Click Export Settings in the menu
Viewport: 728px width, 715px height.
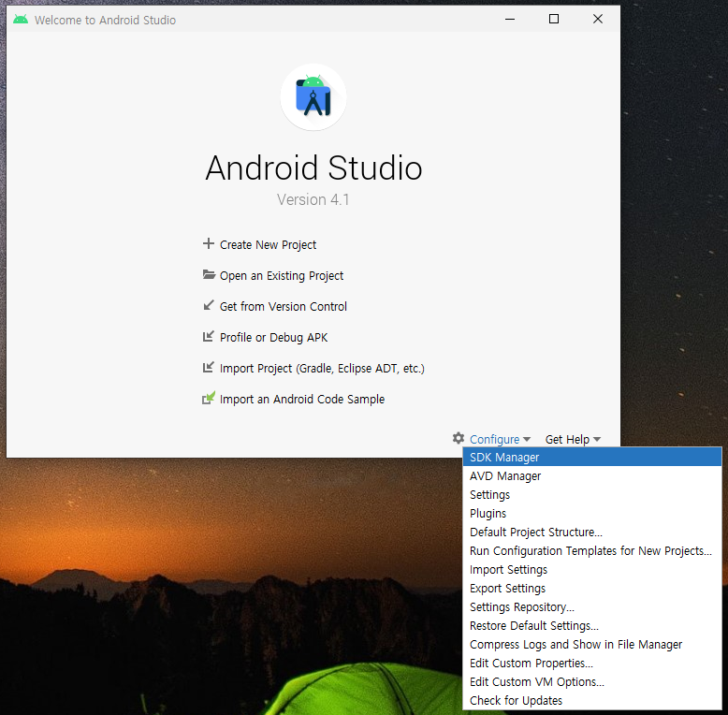click(592, 589)
